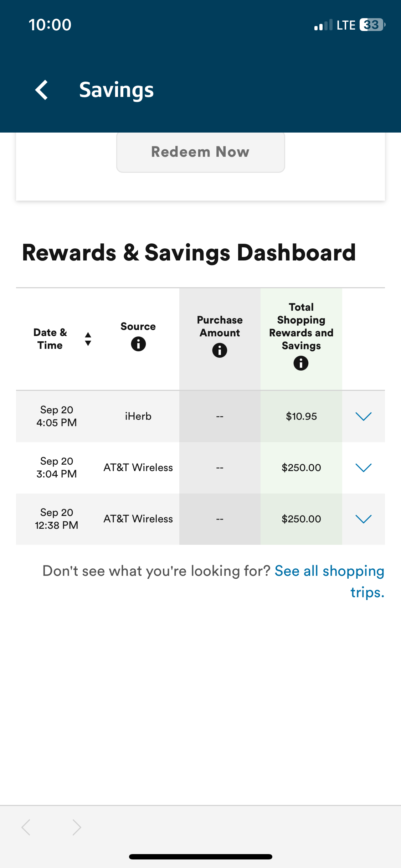Open the Purchase Amount info icon
This screenshot has width=401, height=868.
coord(220,350)
